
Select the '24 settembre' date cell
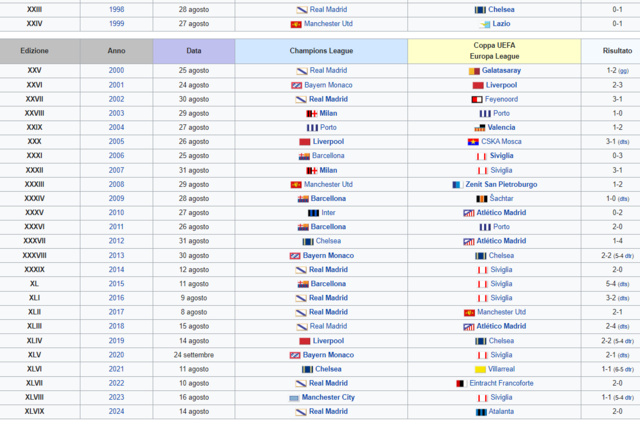coord(194,355)
